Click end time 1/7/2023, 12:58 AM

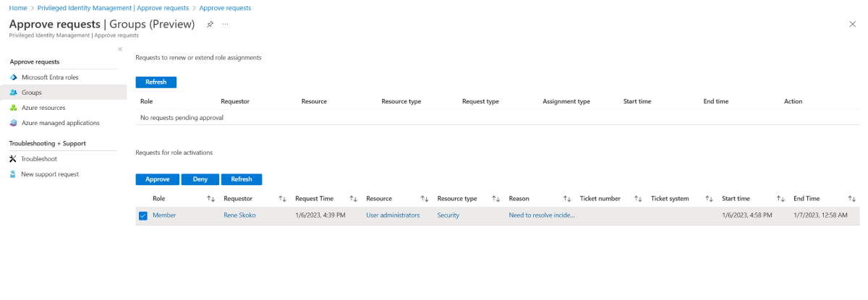click(821, 215)
